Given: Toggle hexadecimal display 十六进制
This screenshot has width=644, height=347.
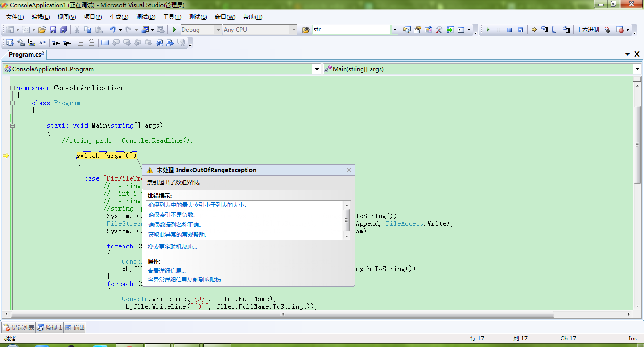Looking at the screenshot, I should coord(588,30).
